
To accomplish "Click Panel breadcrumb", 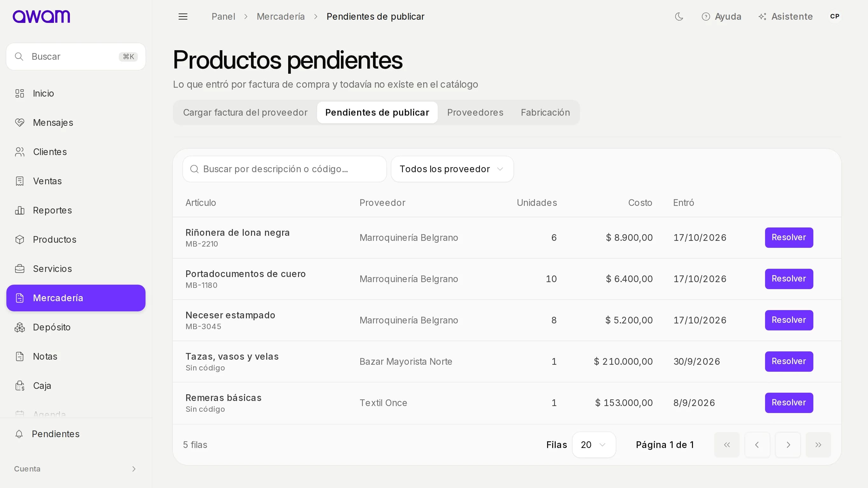I will click(x=223, y=17).
